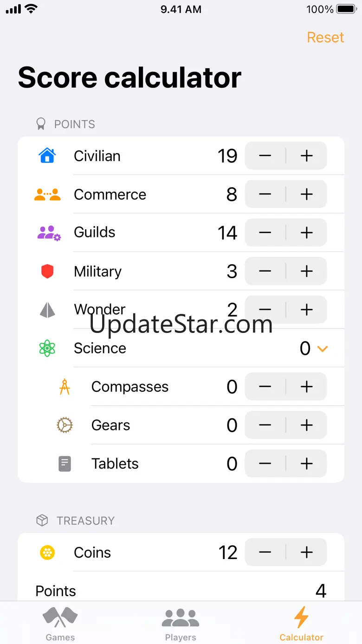This screenshot has width=362, height=644.
Task: Tap the gray Wonder pyramid icon
Action: (x=47, y=310)
